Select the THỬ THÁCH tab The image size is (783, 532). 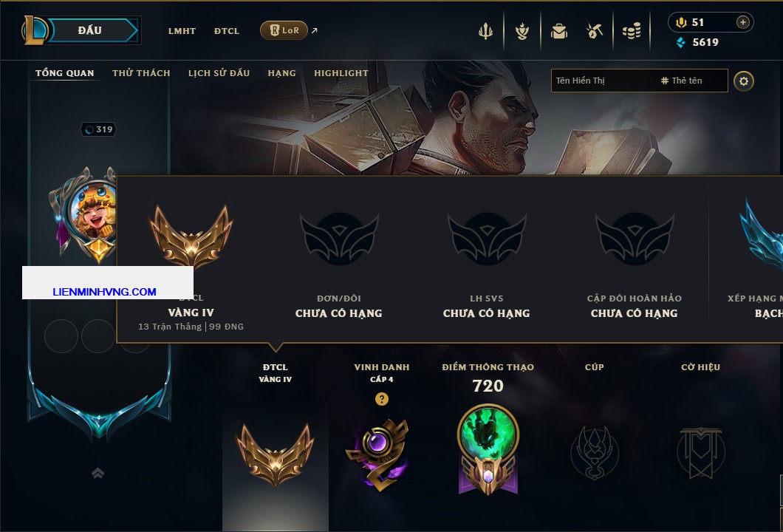(x=141, y=73)
